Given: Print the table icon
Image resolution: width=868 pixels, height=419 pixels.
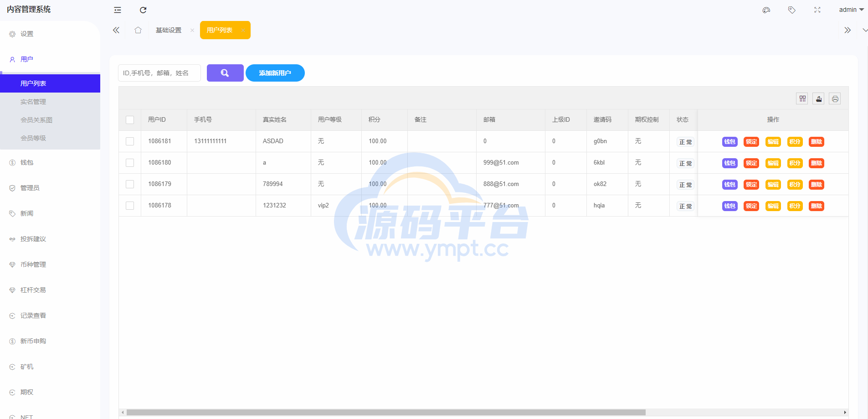Looking at the screenshot, I should (835, 98).
